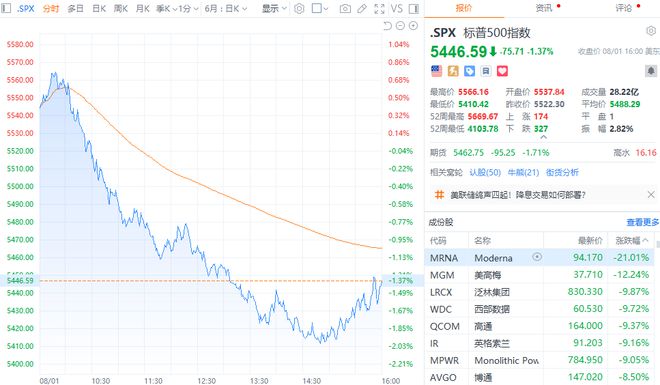
Task: Zoom in chart with plus icon
Action: click(413, 26)
